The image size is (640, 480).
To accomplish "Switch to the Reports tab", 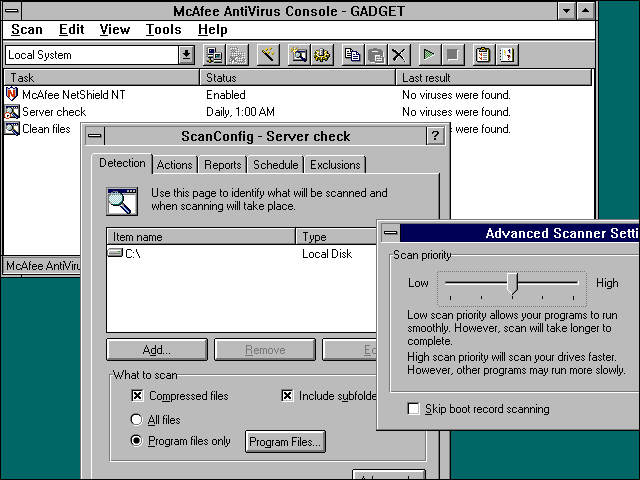I will click(x=222, y=165).
